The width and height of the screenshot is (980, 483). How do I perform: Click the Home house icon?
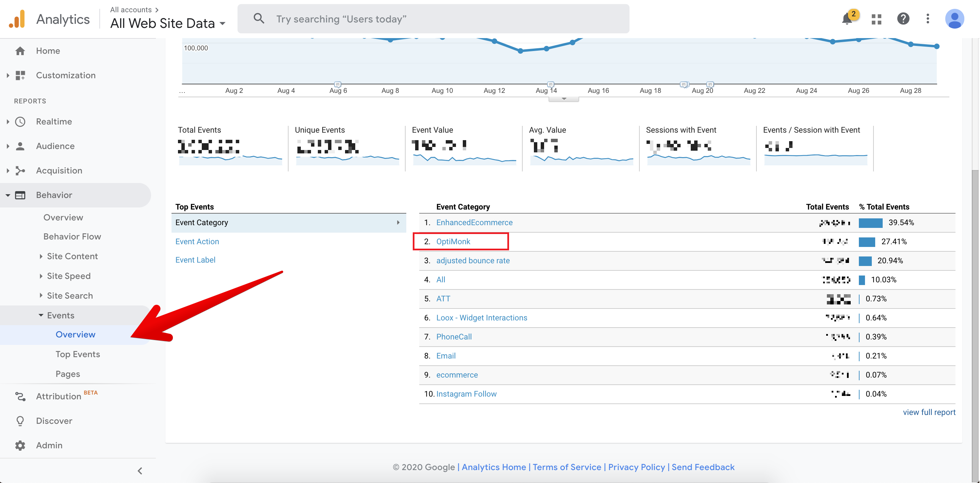point(20,51)
